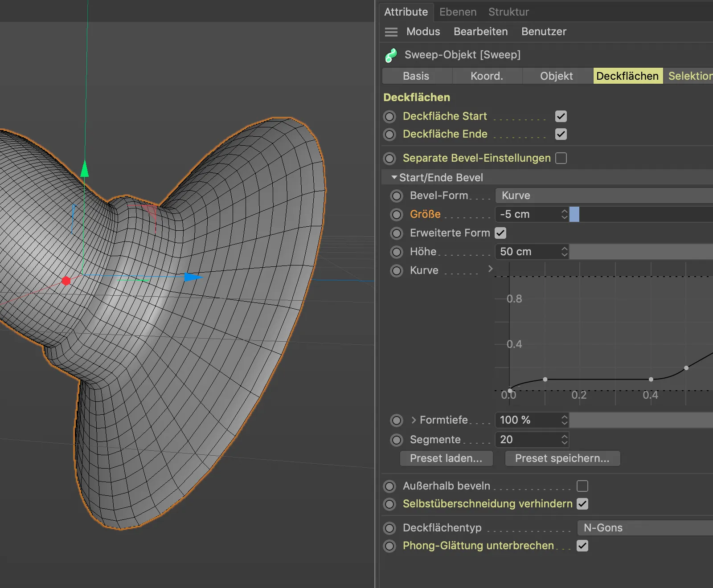Click animation dot for Außerhalb beveln
The width and height of the screenshot is (713, 588).
[x=389, y=486]
